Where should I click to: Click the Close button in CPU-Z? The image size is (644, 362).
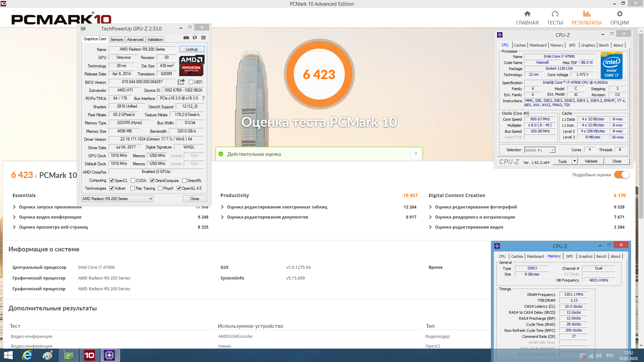pyautogui.click(x=617, y=161)
